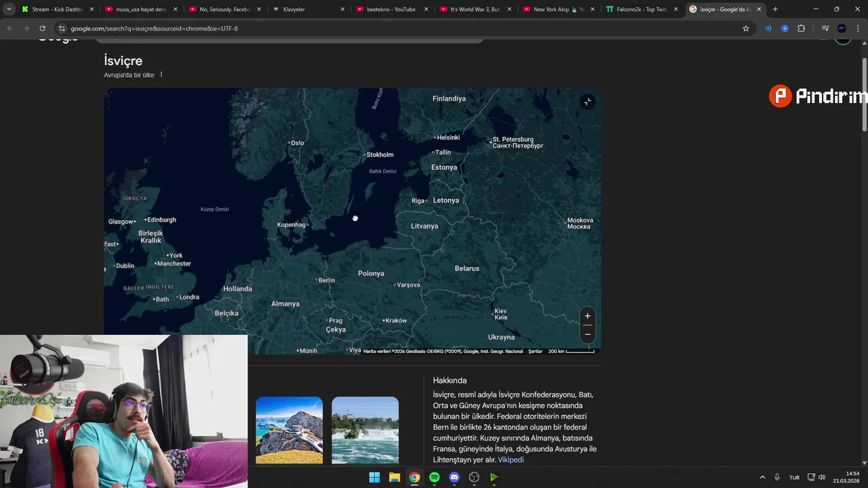Image resolution: width=868 pixels, height=488 pixels.
Task: Open a new tab with the plus button
Action: pyautogui.click(x=775, y=9)
